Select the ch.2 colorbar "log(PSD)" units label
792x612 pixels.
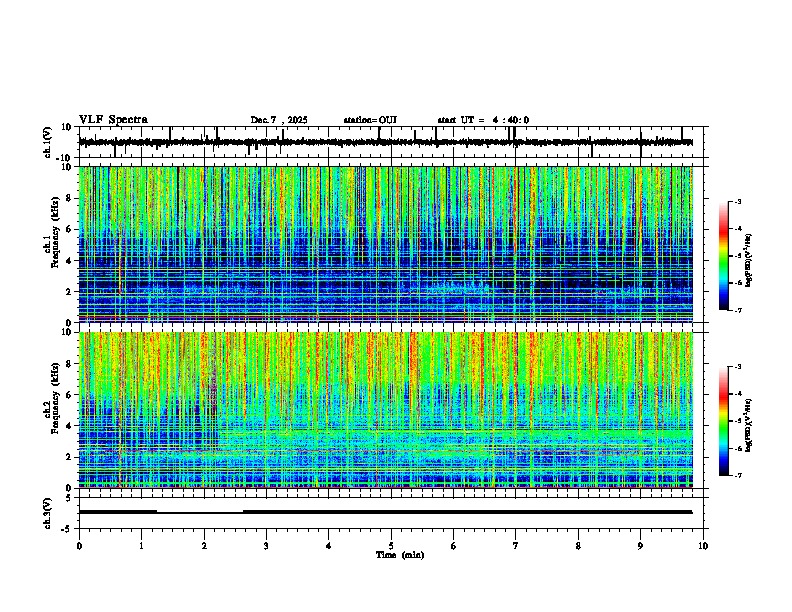coord(749,424)
